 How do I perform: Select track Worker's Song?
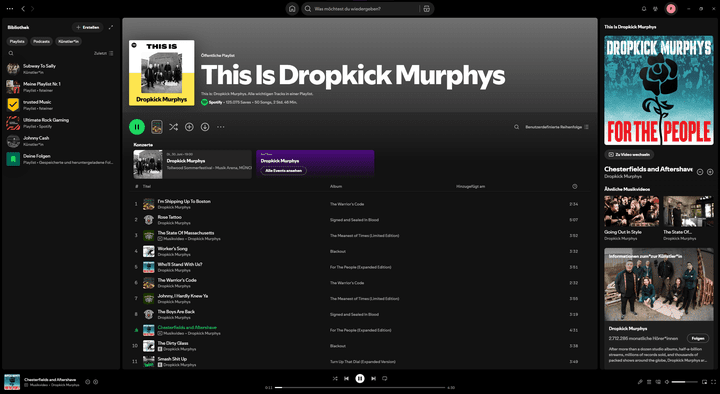tap(172, 248)
